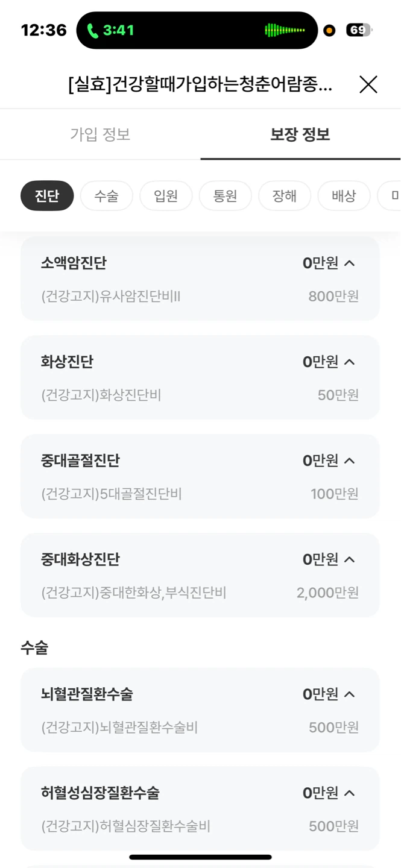
Task: Filter by the 장해 chip
Action: tap(285, 196)
